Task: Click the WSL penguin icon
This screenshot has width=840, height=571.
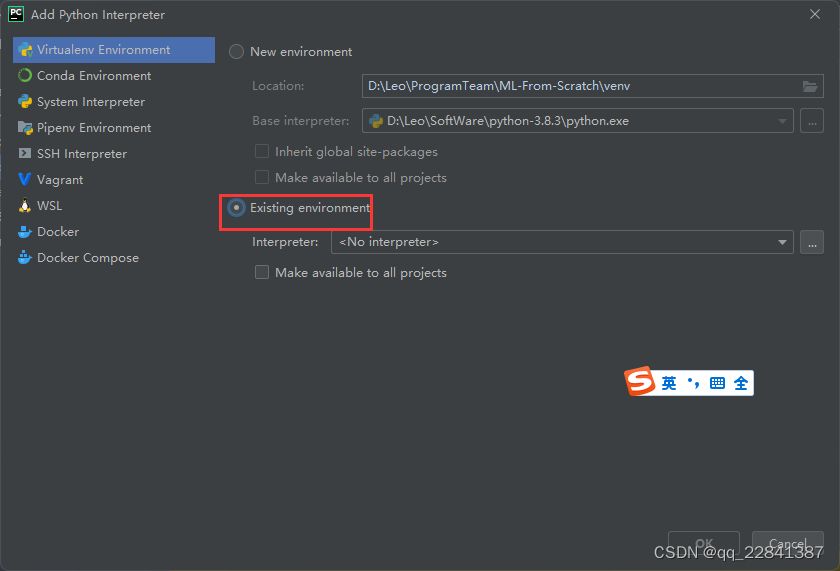Action: click(x=25, y=206)
